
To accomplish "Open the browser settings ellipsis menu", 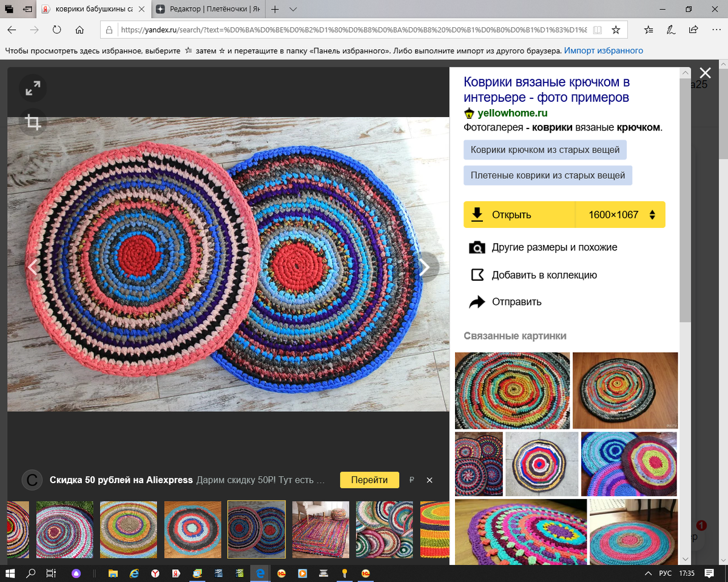I will click(x=716, y=30).
